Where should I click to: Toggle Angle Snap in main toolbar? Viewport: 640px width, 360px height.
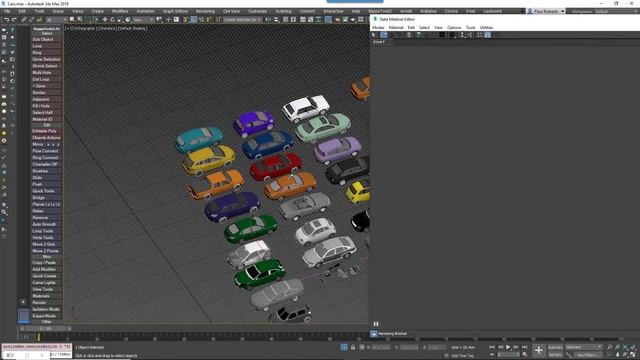point(193,20)
